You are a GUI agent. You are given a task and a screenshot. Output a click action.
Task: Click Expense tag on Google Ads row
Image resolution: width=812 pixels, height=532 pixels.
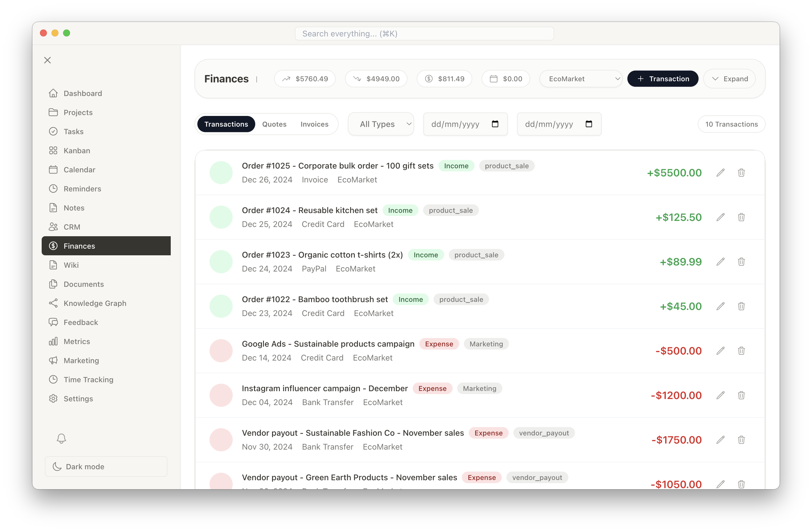tap(439, 344)
